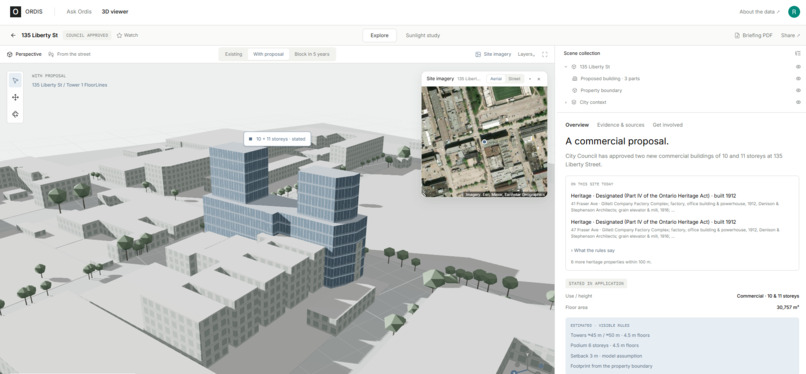Show the Existing scenario

(233, 54)
